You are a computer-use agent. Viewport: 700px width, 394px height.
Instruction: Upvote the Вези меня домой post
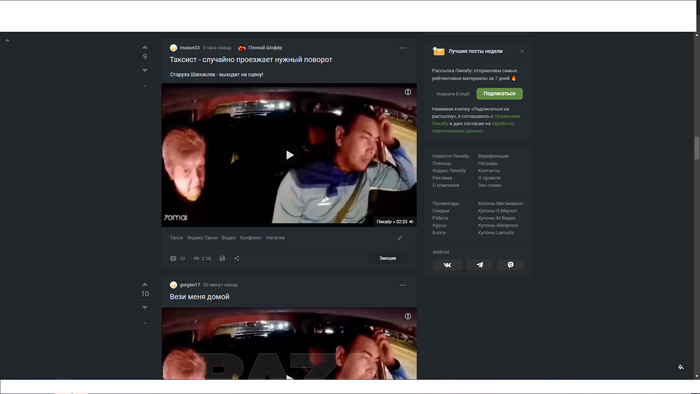pos(145,284)
